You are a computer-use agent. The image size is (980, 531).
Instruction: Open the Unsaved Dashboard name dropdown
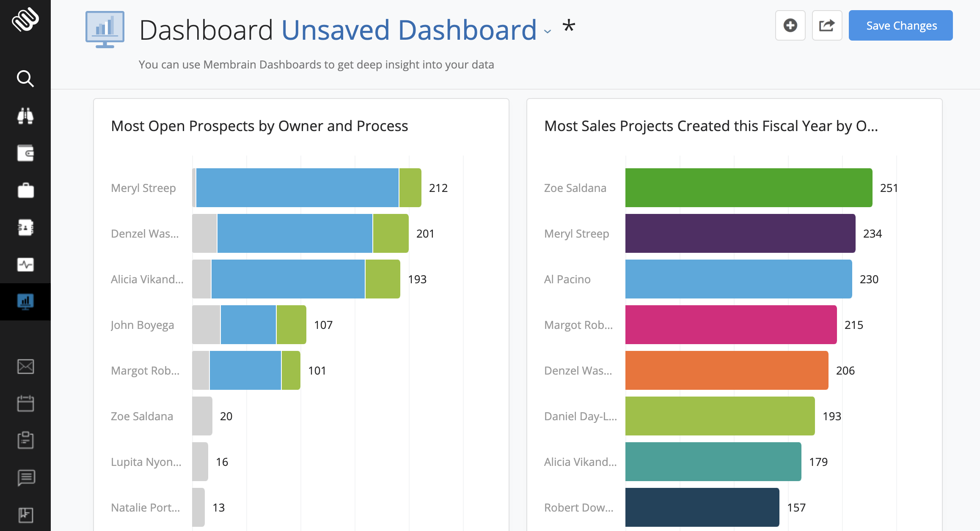point(547,32)
